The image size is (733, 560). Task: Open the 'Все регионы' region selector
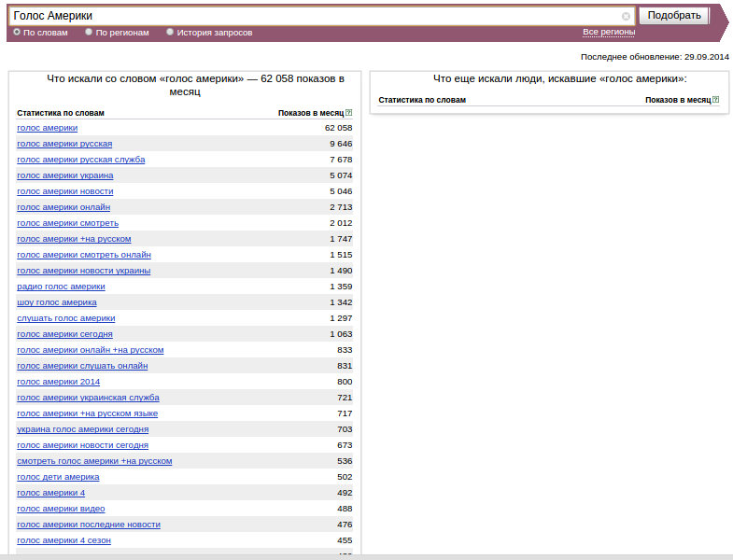pos(609,32)
